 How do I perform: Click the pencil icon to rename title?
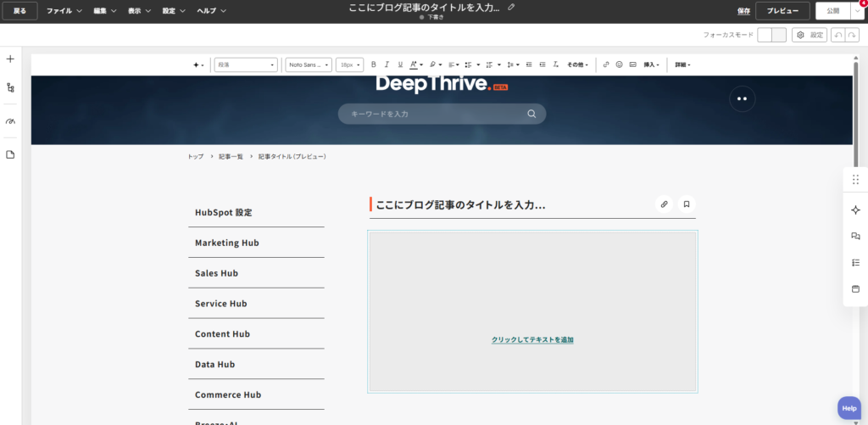[x=511, y=7]
